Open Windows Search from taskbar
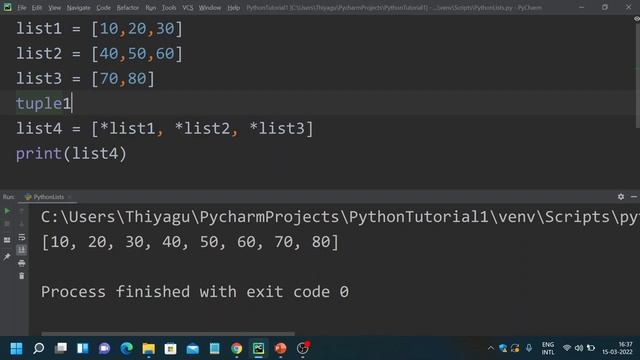 [x=39, y=348]
